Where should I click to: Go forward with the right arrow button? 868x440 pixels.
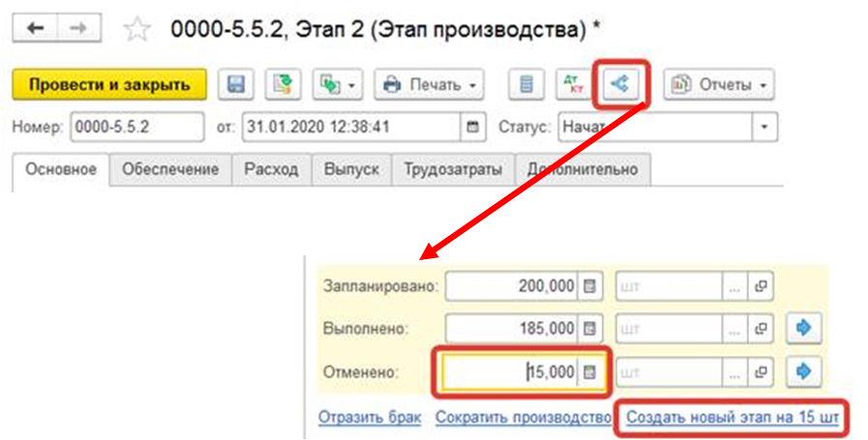[x=79, y=28]
